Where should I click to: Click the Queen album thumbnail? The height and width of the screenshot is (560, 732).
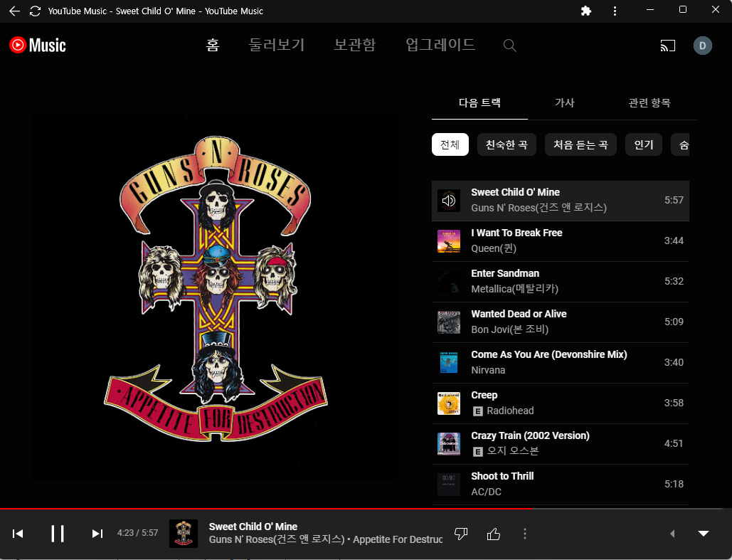(x=449, y=241)
